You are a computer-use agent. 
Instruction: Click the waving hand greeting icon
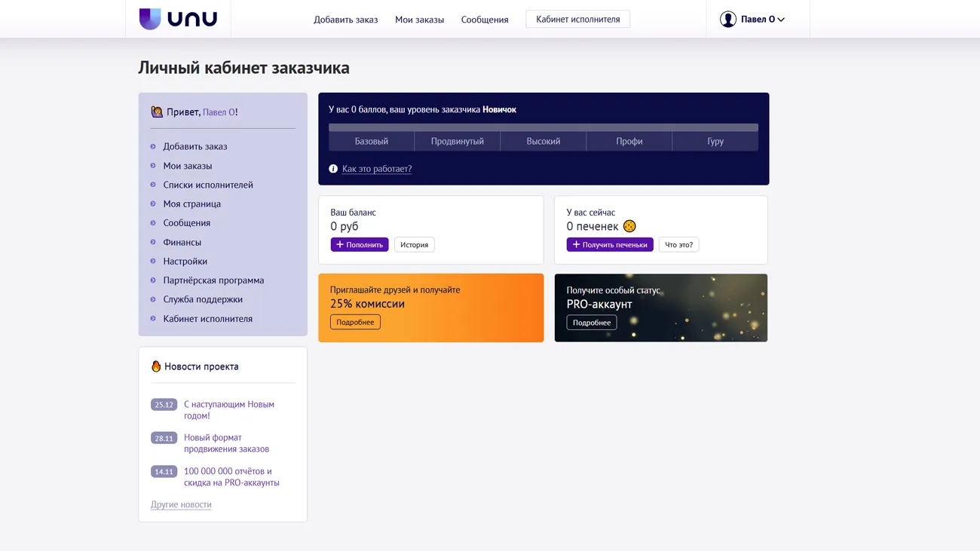tap(157, 112)
